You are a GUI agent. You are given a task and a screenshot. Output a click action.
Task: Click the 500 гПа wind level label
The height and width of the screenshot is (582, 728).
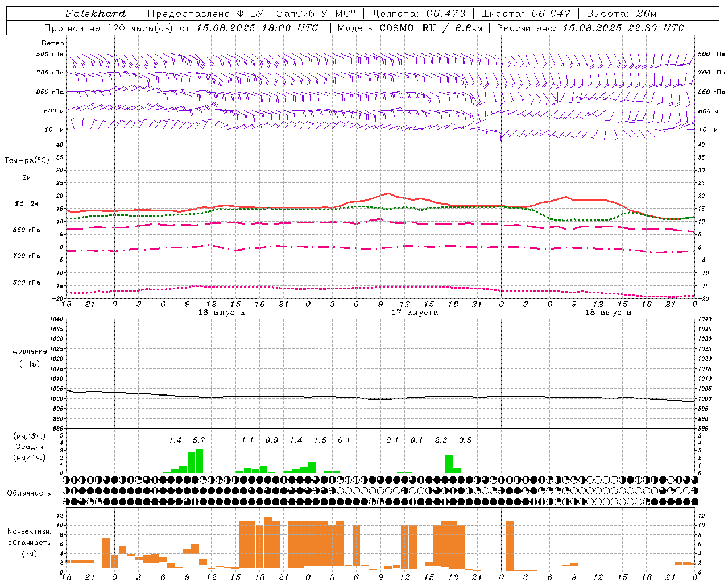point(50,55)
